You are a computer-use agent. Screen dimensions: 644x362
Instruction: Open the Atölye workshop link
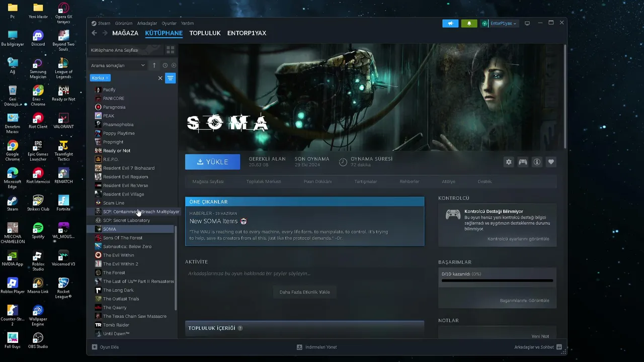448,182
